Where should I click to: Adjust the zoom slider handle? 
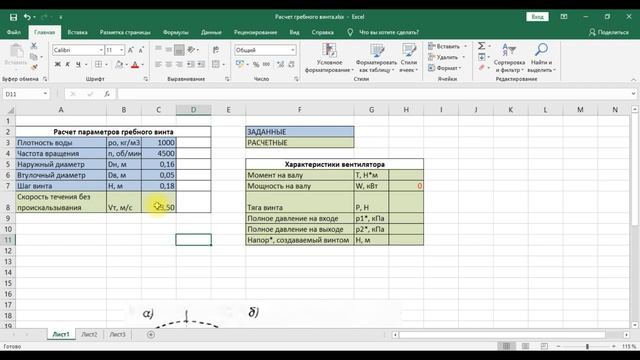[x=587, y=346]
